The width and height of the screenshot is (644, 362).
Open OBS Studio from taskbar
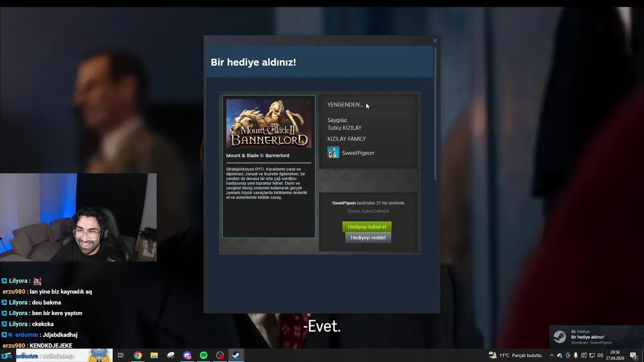point(220,355)
